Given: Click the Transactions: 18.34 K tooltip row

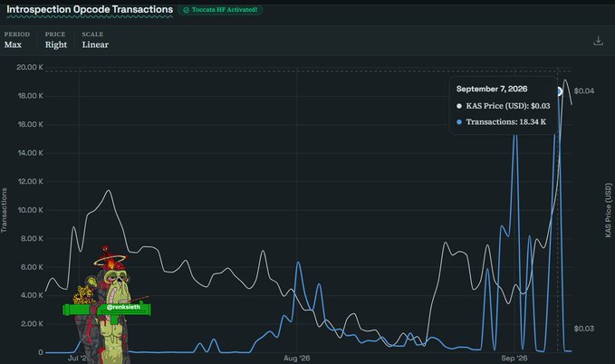Looking at the screenshot, I should [501, 122].
